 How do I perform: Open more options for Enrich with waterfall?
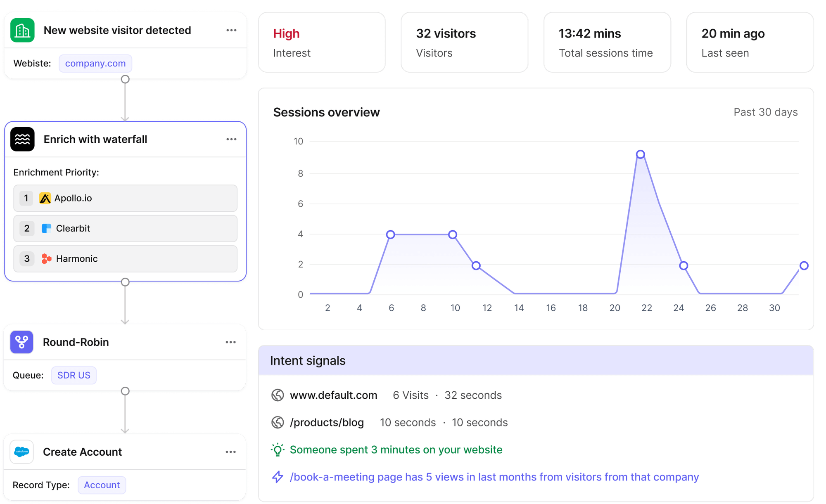[x=231, y=140]
